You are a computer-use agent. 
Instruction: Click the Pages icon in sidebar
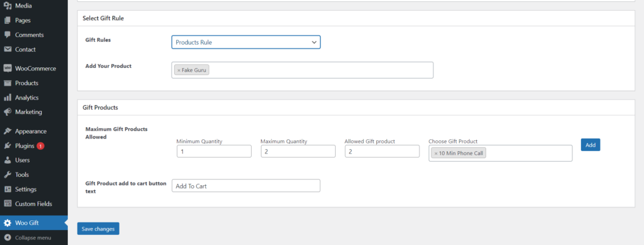coord(8,20)
